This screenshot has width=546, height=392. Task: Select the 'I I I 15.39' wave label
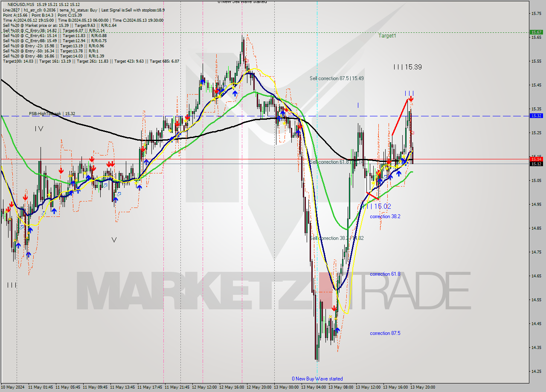click(408, 67)
